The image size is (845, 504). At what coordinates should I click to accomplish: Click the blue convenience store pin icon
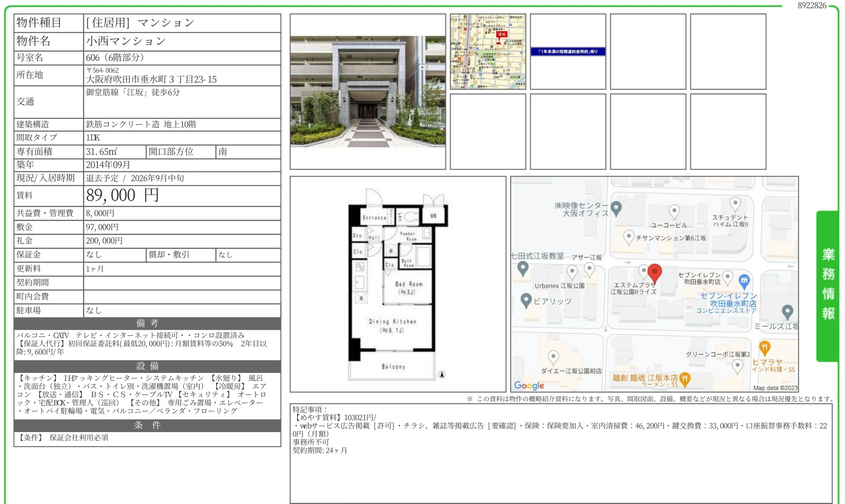point(744,282)
